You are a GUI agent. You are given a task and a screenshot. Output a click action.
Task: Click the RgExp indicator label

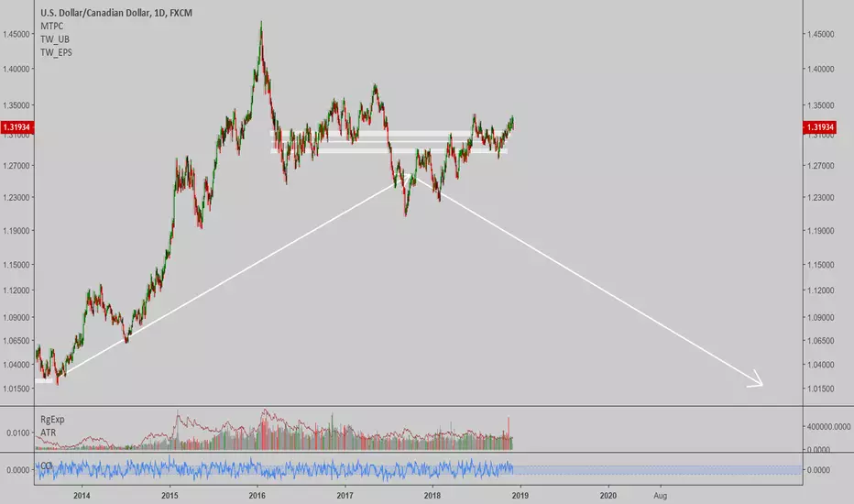[52, 419]
